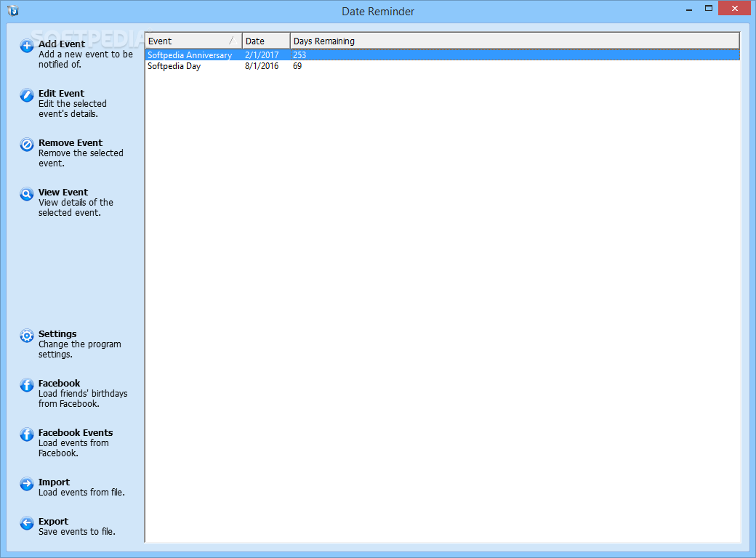Click 'Load events from file.' description
The height and width of the screenshot is (558, 756).
pyautogui.click(x=81, y=492)
